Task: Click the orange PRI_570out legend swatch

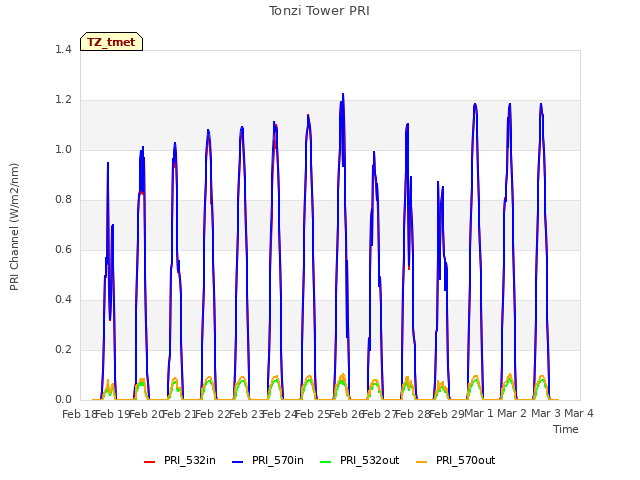Action: pos(422,462)
